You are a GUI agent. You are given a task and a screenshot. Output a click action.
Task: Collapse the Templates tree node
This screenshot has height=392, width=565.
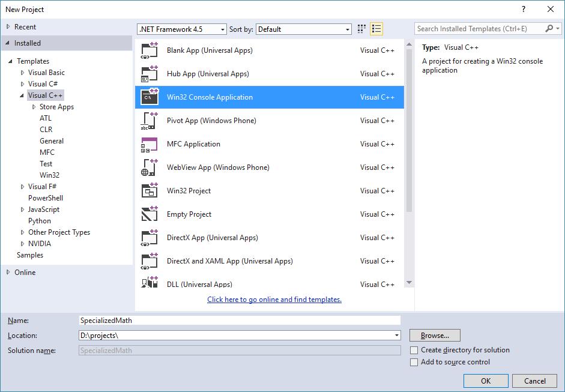tap(10, 61)
